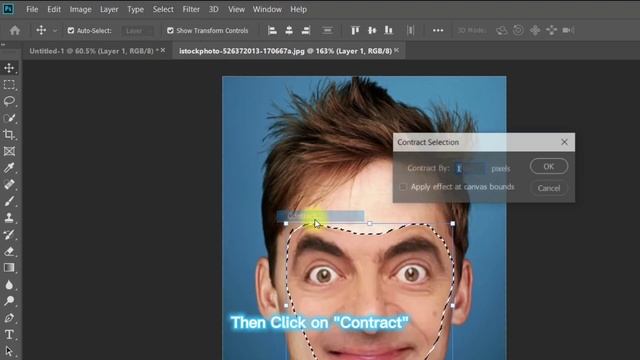The width and height of the screenshot is (640, 360).
Task: Open the Image menu
Action: coord(80,9)
